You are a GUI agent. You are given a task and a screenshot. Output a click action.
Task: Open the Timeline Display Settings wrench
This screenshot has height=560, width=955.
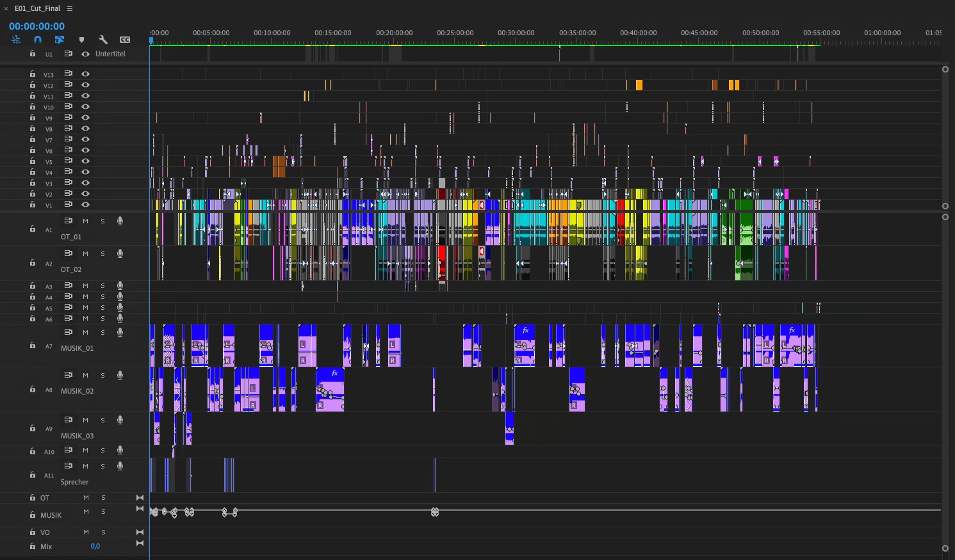103,40
